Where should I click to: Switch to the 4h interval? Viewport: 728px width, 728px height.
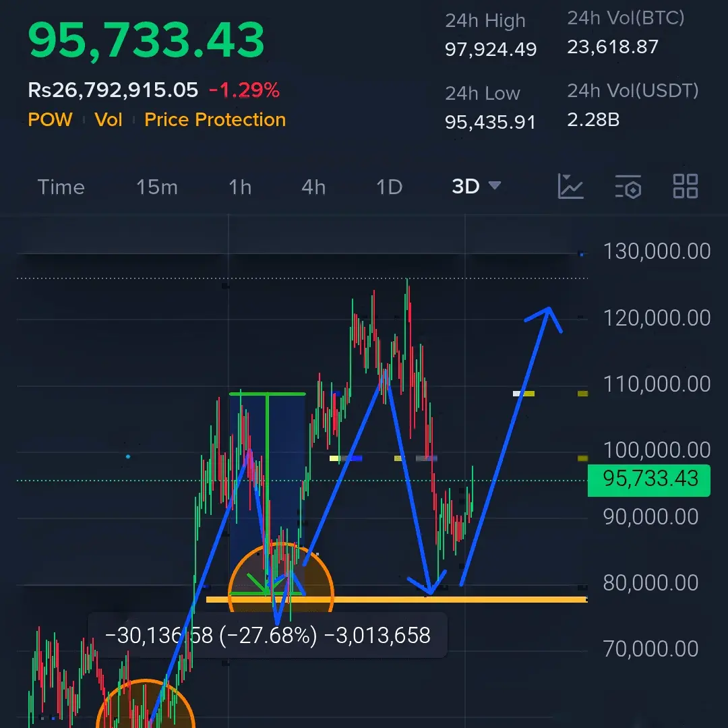click(313, 187)
